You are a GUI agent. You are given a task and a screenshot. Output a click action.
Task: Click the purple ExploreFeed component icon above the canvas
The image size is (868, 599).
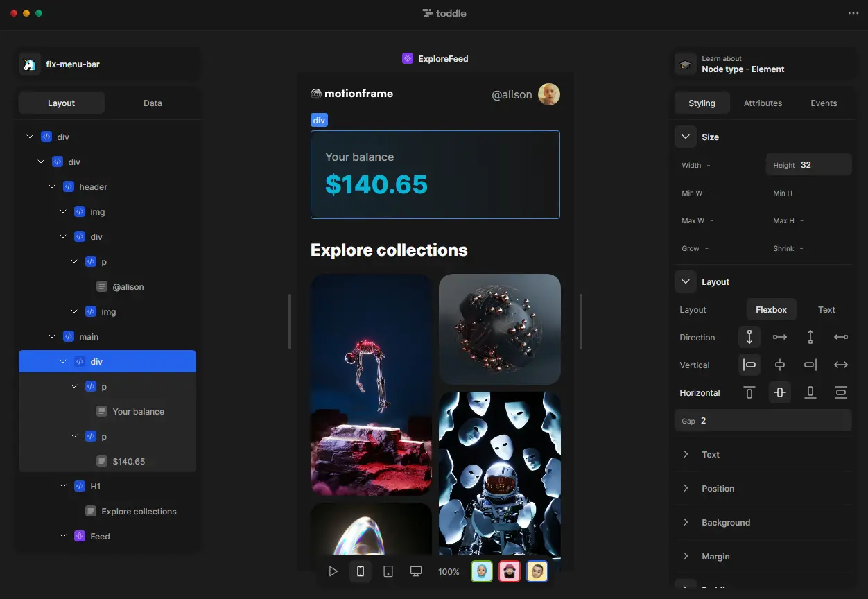[408, 59]
